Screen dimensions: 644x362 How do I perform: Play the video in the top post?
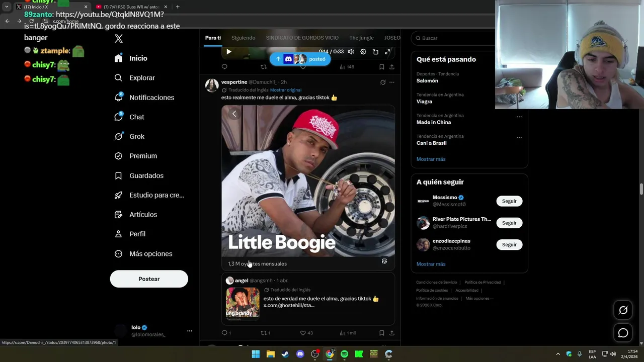[229, 52]
